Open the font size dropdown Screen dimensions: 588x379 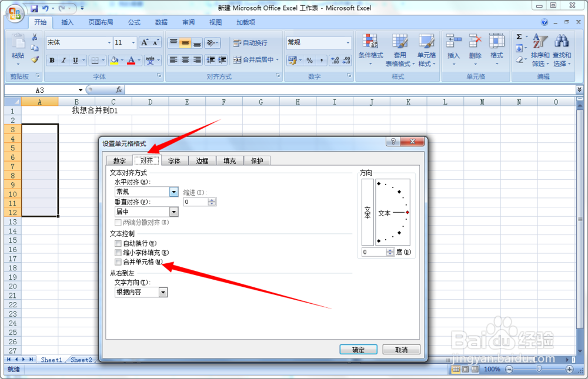[x=133, y=43]
